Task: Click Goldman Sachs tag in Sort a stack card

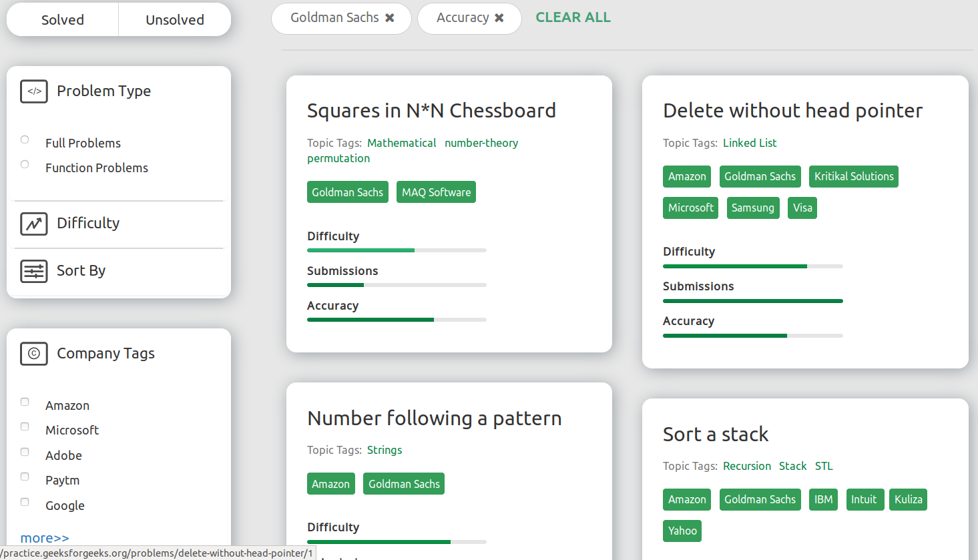Action: click(x=760, y=499)
